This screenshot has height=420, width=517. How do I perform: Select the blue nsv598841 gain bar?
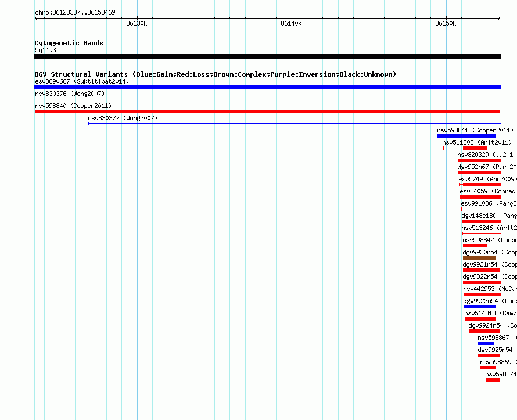466,136
